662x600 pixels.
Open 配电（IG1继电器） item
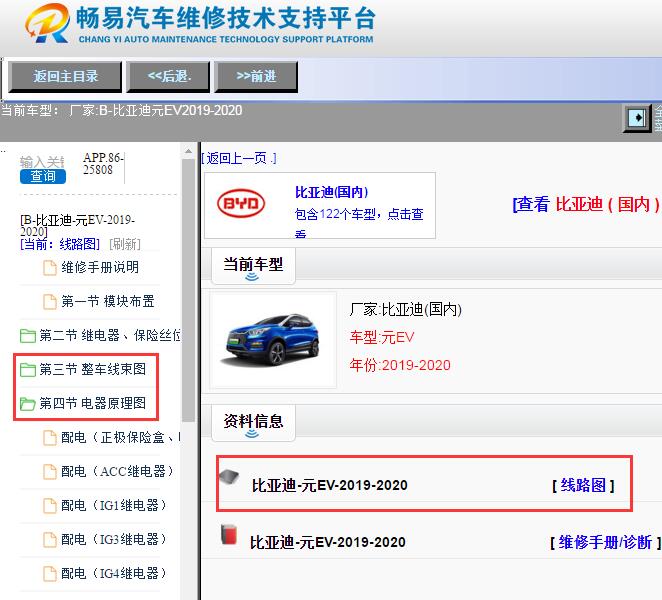[x=113, y=505]
